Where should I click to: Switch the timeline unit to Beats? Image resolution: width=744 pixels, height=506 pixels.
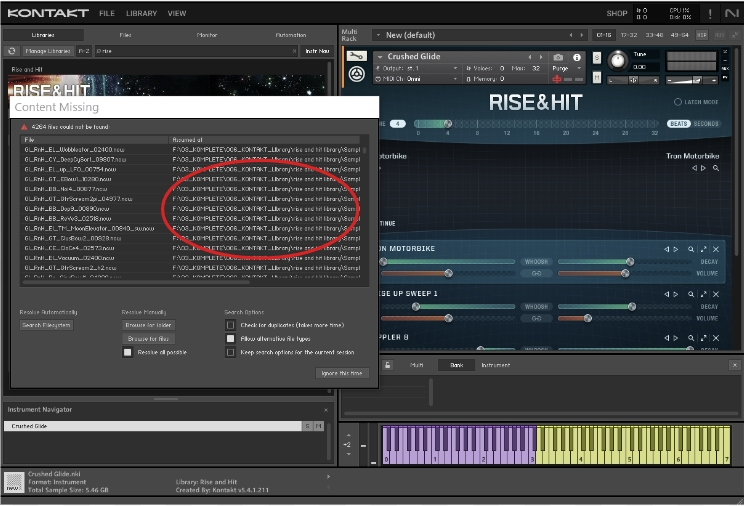679,124
